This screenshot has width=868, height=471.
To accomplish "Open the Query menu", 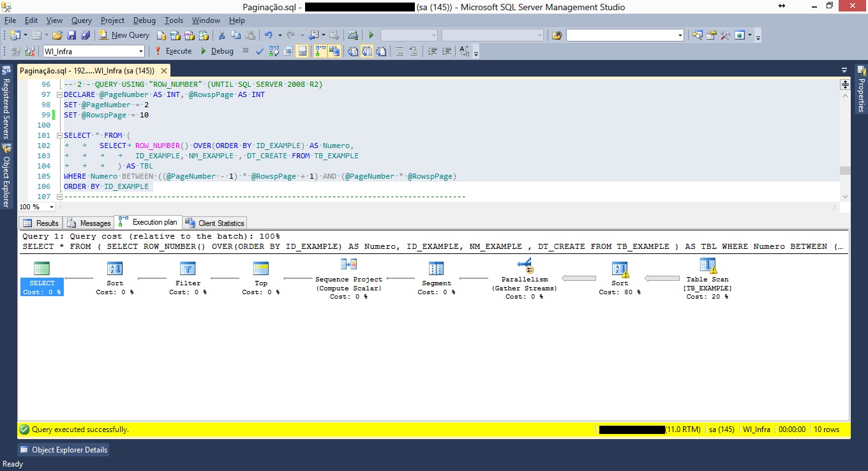I will coord(82,20).
